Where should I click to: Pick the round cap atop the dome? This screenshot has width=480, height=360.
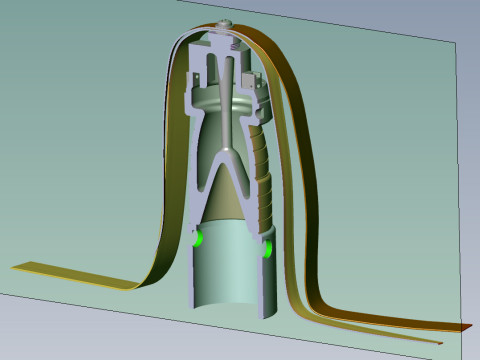point(225,24)
